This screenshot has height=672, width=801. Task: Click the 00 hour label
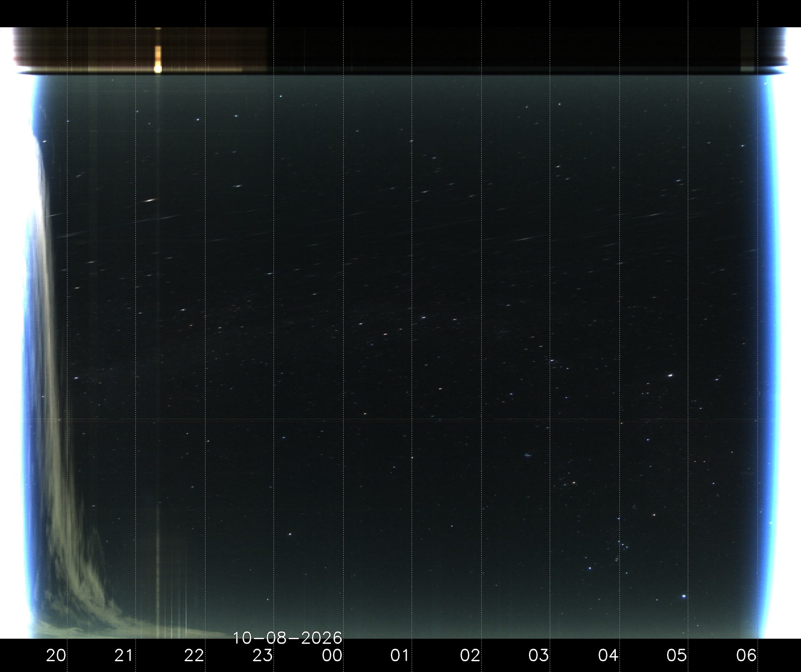(x=332, y=655)
